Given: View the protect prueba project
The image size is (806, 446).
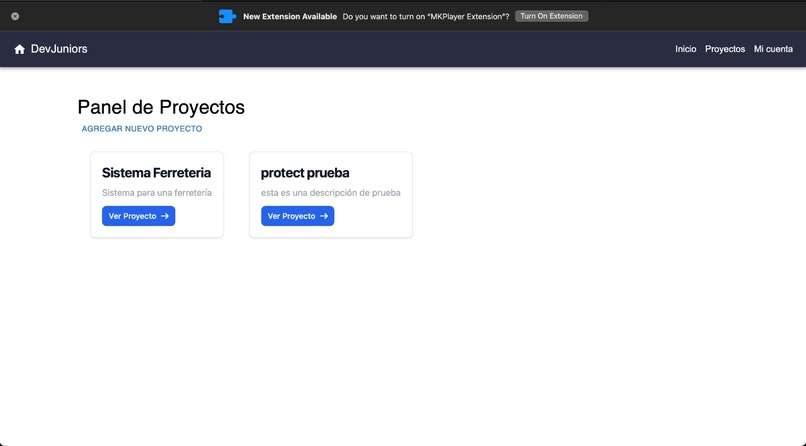Looking at the screenshot, I should click(x=298, y=216).
